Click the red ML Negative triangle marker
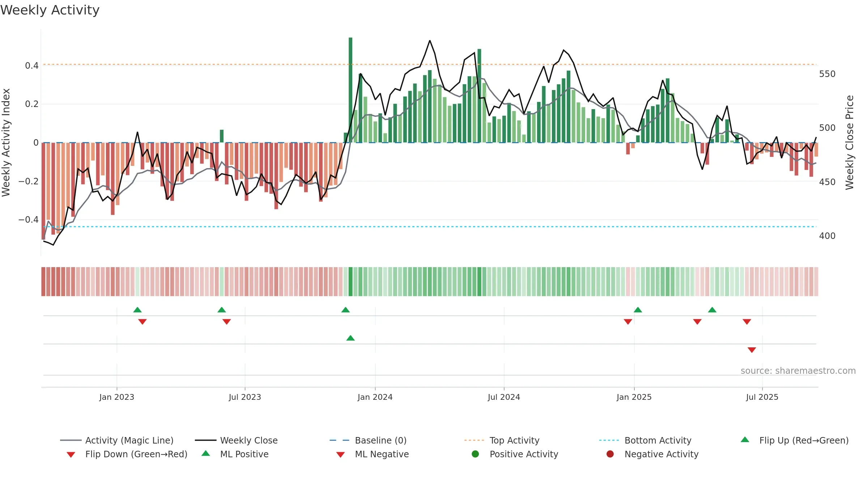This screenshot has width=868, height=488. click(752, 350)
